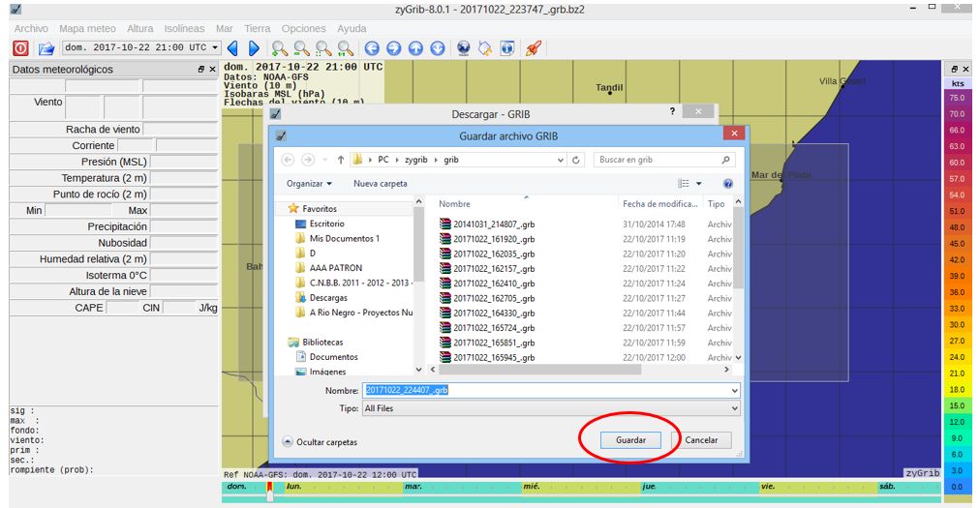Screen dimensions: 980x508
Task: Click the rocket animation icon
Action: pos(534,48)
